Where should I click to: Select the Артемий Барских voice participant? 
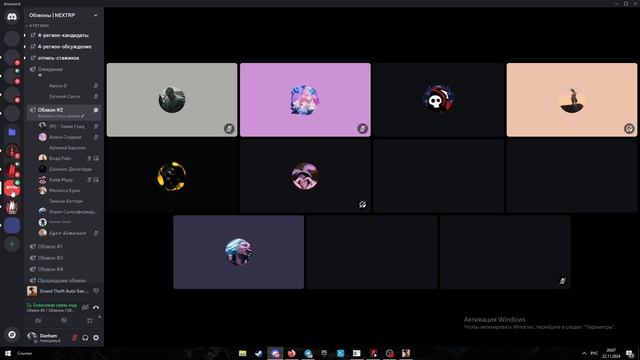[68, 148]
